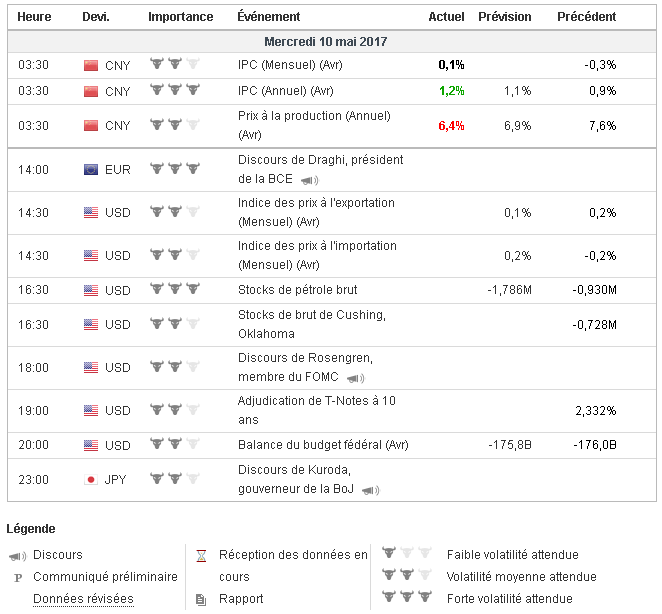The width and height of the screenshot is (662, 614).
Task: Click the hourglass data reception legend icon
Action: coord(201,555)
